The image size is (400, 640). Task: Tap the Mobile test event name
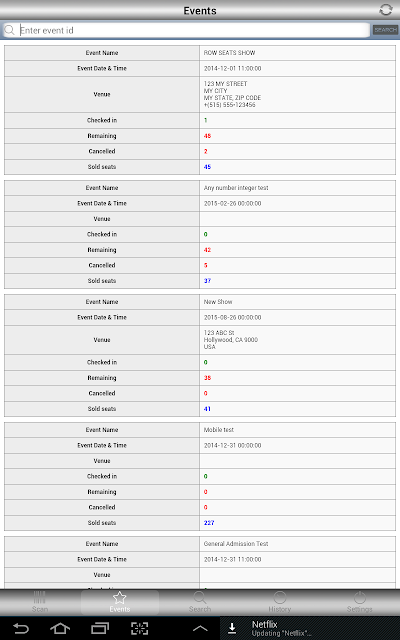(219, 430)
